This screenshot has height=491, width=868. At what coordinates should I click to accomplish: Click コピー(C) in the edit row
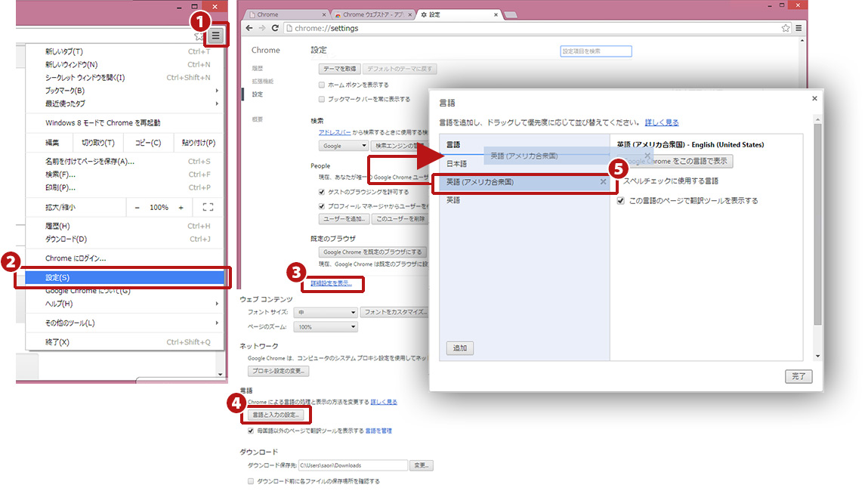coord(148,143)
